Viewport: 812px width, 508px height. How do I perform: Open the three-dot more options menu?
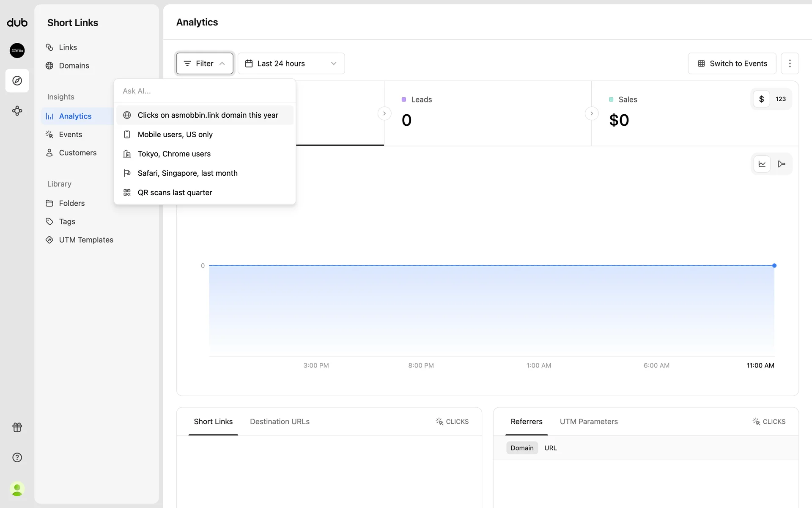[x=790, y=63]
